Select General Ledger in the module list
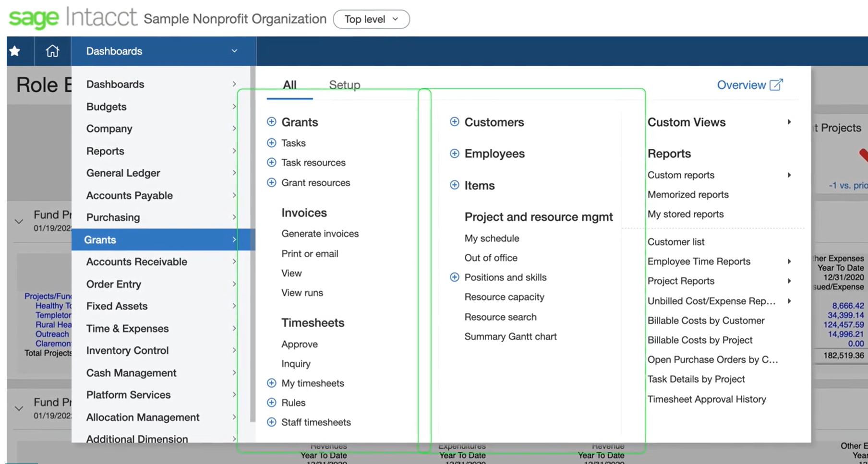The width and height of the screenshot is (868, 464). pos(161,173)
